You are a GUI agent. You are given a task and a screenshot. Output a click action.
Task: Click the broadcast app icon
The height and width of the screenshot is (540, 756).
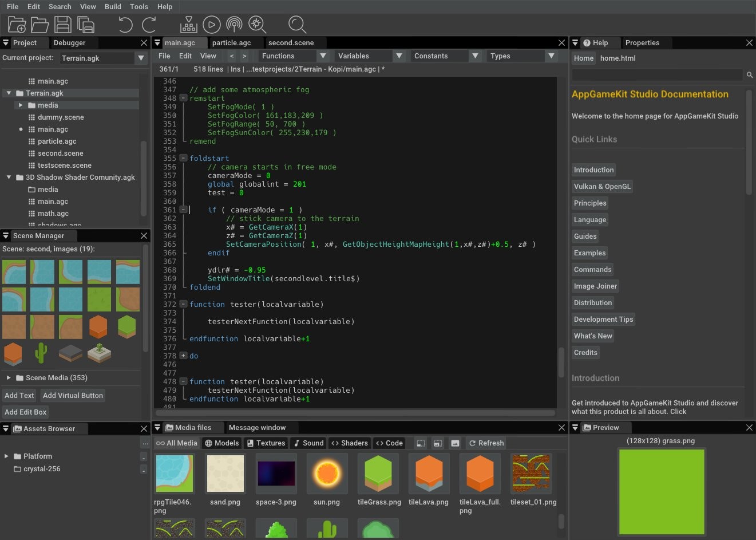234,25
